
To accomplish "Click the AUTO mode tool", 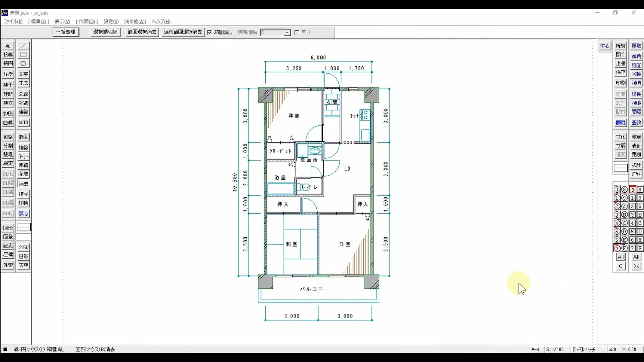I will (23, 123).
